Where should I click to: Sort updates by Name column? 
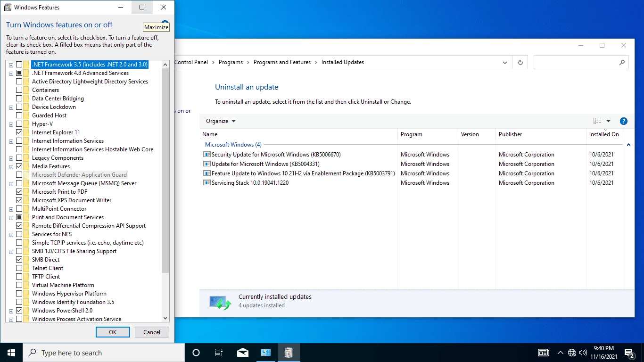click(298, 134)
